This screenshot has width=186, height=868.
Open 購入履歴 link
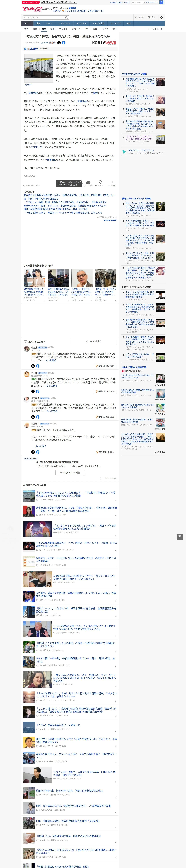[152, 18]
